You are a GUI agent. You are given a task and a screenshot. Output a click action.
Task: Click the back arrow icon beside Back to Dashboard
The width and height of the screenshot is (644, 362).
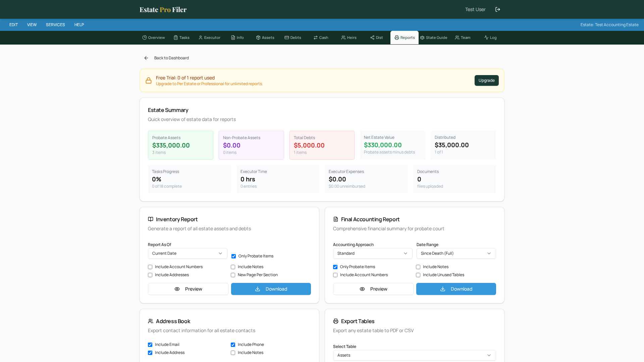pos(146,58)
